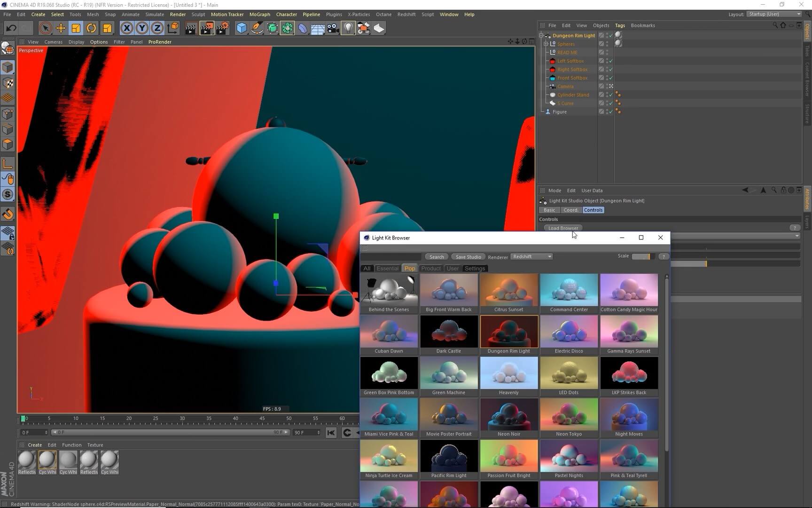Toggle the Y axis lock
The image size is (812, 508).
142,28
